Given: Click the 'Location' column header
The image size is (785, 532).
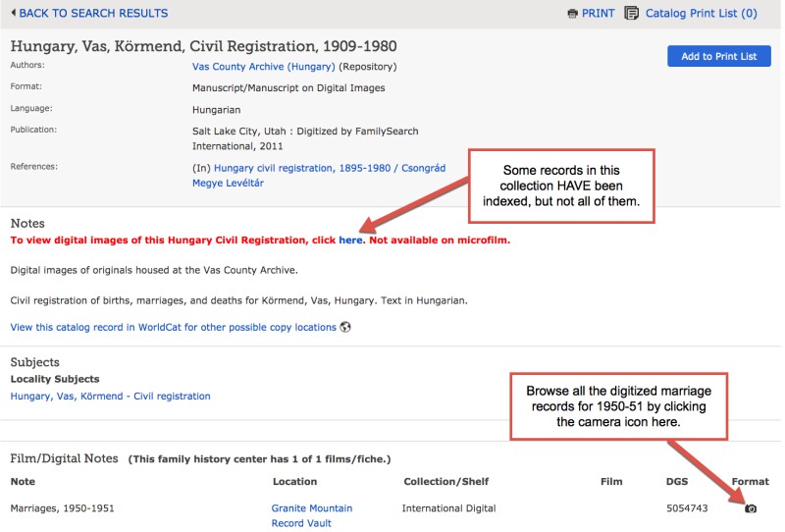Looking at the screenshot, I should coord(294,481).
